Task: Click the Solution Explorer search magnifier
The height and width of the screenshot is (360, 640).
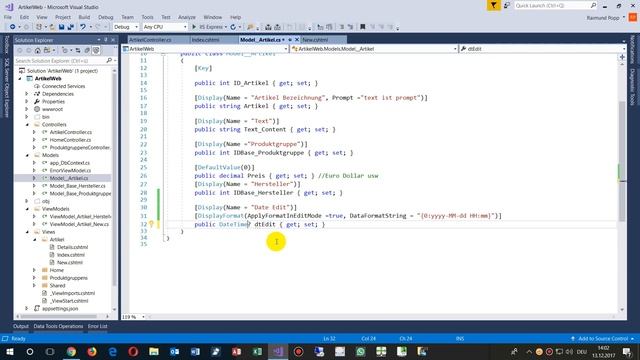Action: [109, 60]
